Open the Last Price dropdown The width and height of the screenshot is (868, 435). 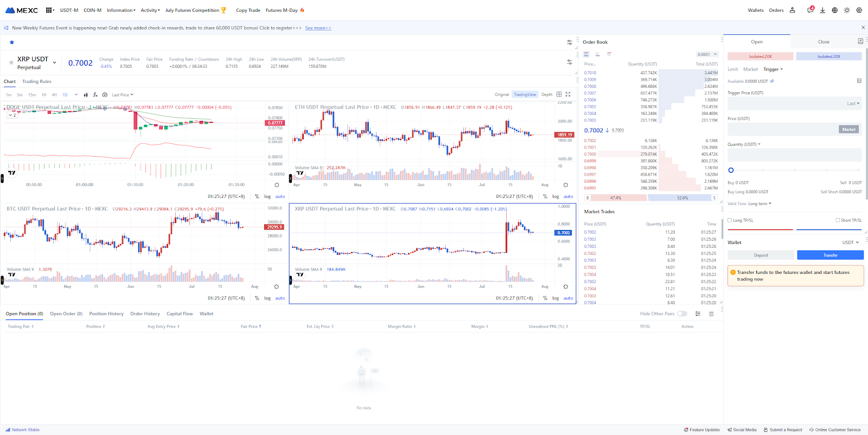pyautogui.click(x=123, y=95)
